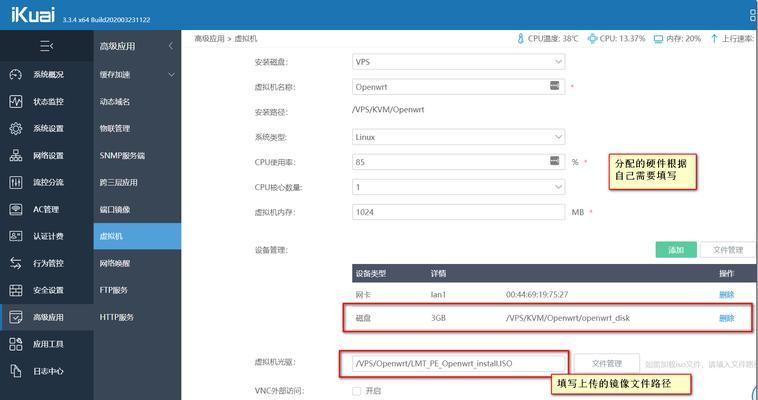Click the 日志中心 document icon
This screenshot has height=400, width=758.
(15, 371)
